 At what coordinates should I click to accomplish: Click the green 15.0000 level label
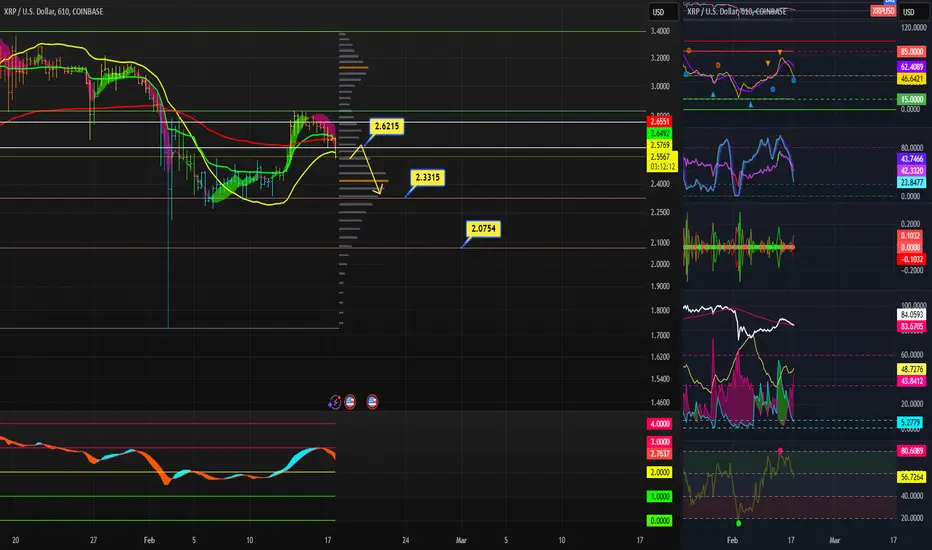pyautogui.click(x=911, y=99)
